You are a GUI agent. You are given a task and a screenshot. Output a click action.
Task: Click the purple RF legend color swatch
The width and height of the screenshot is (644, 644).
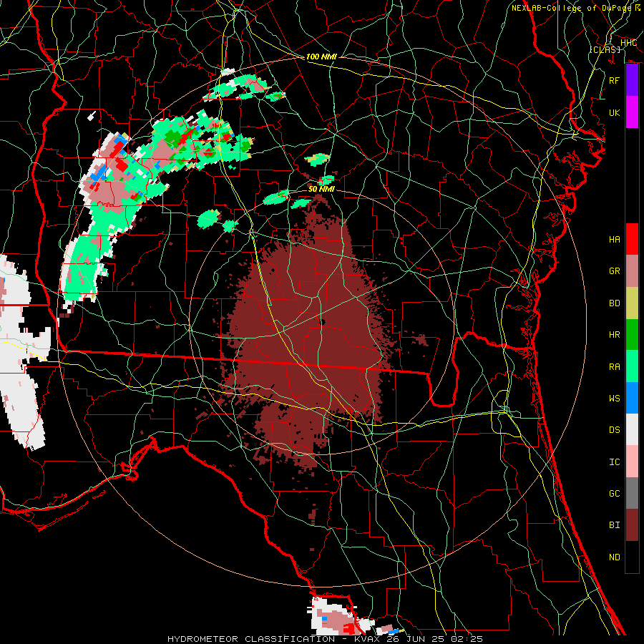pos(632,80)
